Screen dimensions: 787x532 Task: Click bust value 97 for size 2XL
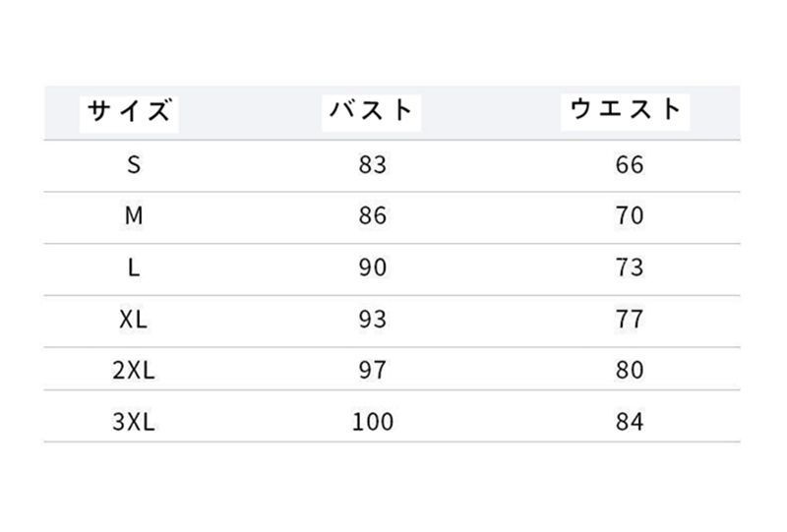coord(373,371)
